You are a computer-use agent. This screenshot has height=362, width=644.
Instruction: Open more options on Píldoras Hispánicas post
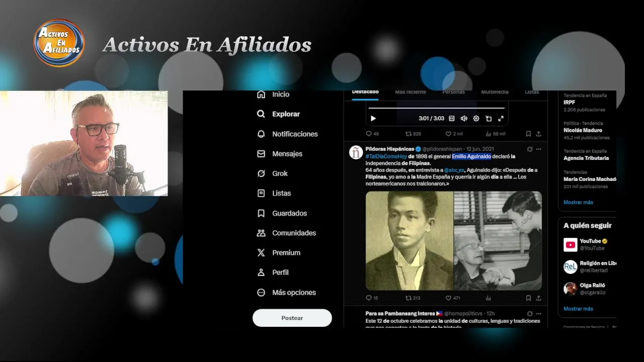[x=539, y=149]
